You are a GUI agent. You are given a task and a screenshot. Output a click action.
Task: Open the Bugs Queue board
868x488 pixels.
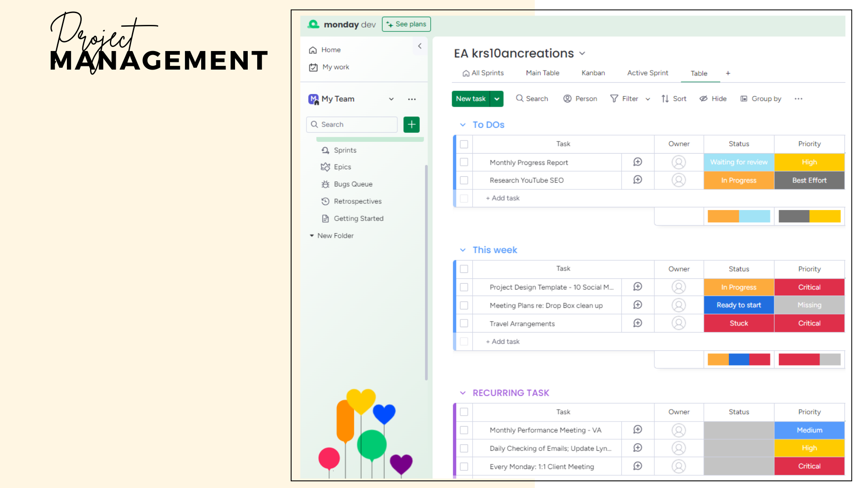coord(353,184)
